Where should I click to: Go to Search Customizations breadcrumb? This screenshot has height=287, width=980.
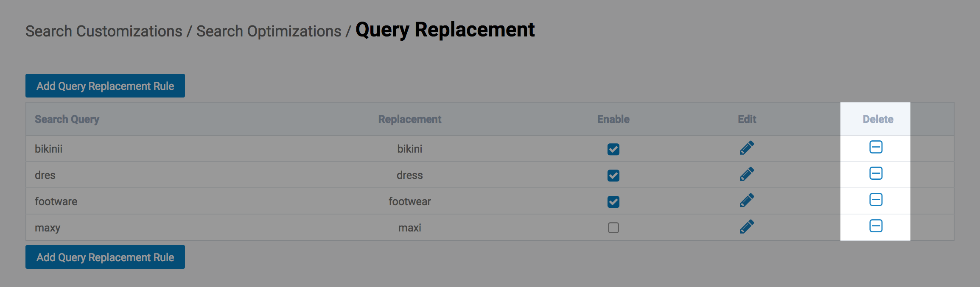(x=104, y=31)
